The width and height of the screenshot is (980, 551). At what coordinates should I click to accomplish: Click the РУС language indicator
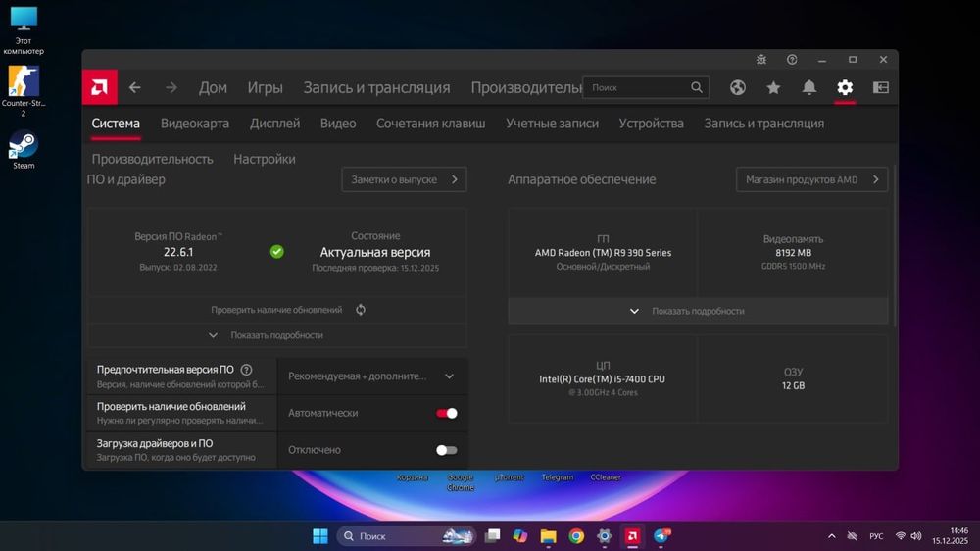876,536
